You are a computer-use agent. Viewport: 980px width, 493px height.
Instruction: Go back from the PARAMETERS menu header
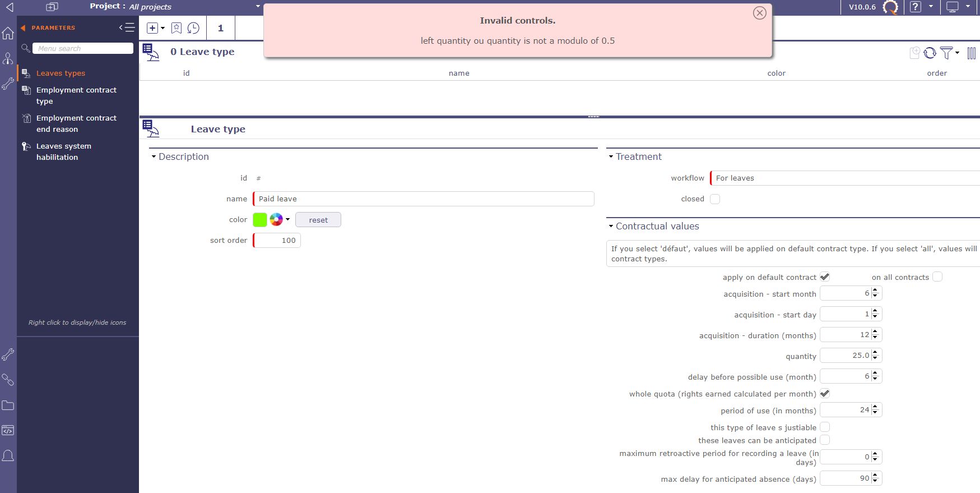click(x=23, y=27)
